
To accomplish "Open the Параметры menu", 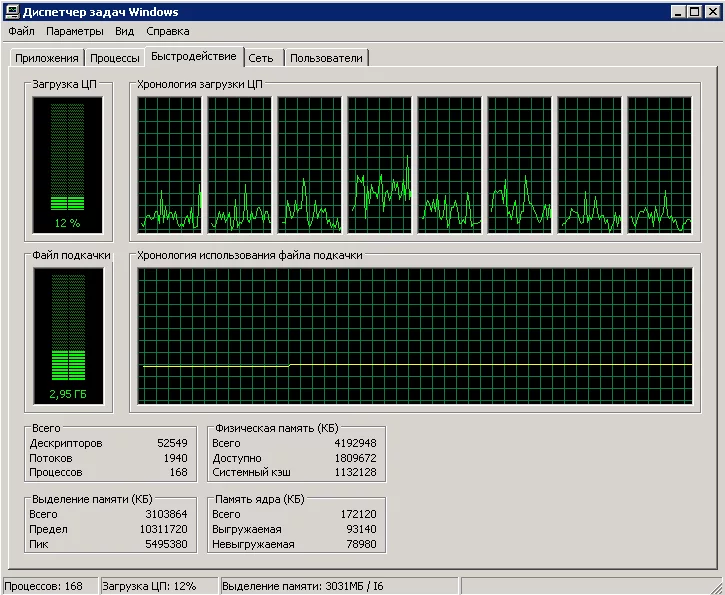I will pos(74,31).
